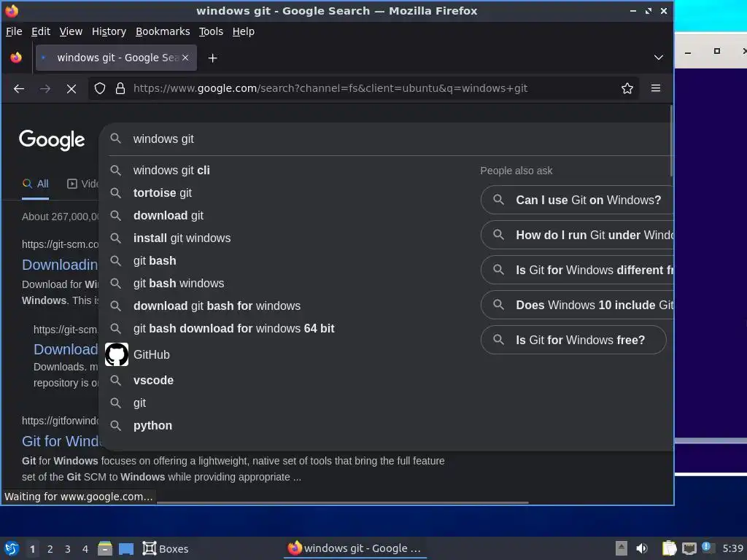Click the horizontal page scrollbar

(343, 502)
